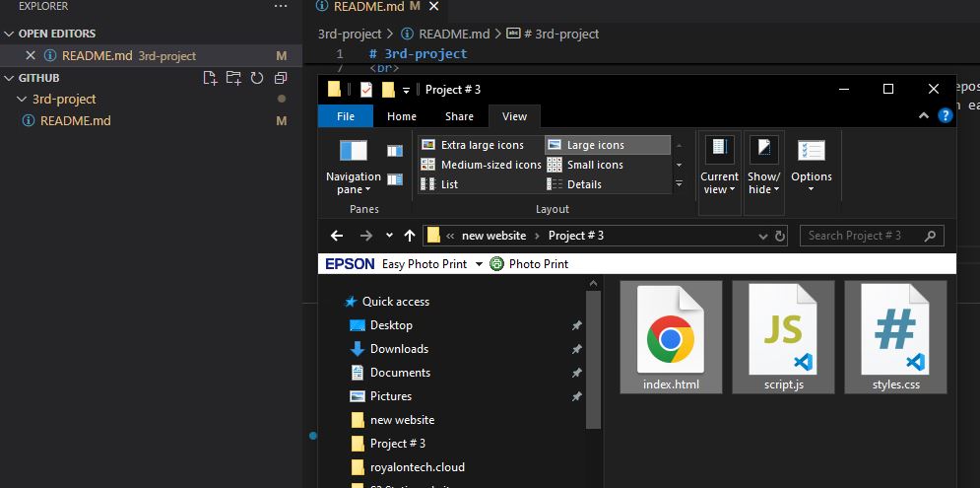Close the README.md editor tab
The width and height of the screenshot is (980, 488).
coord(433,6)
